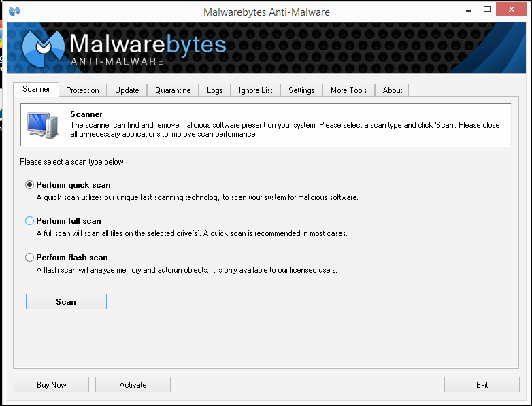Open the Update tab
532x406 pixels.
(127, 90)
